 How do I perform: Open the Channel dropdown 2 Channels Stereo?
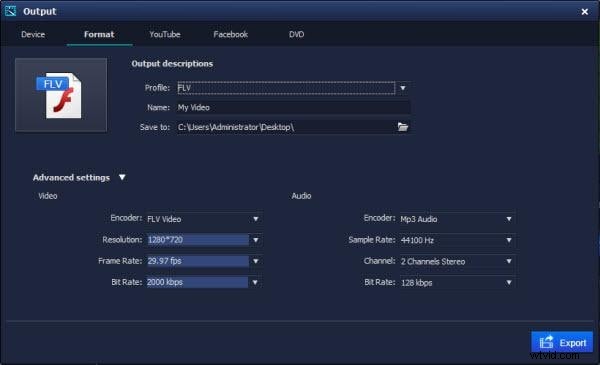point(457,261)
